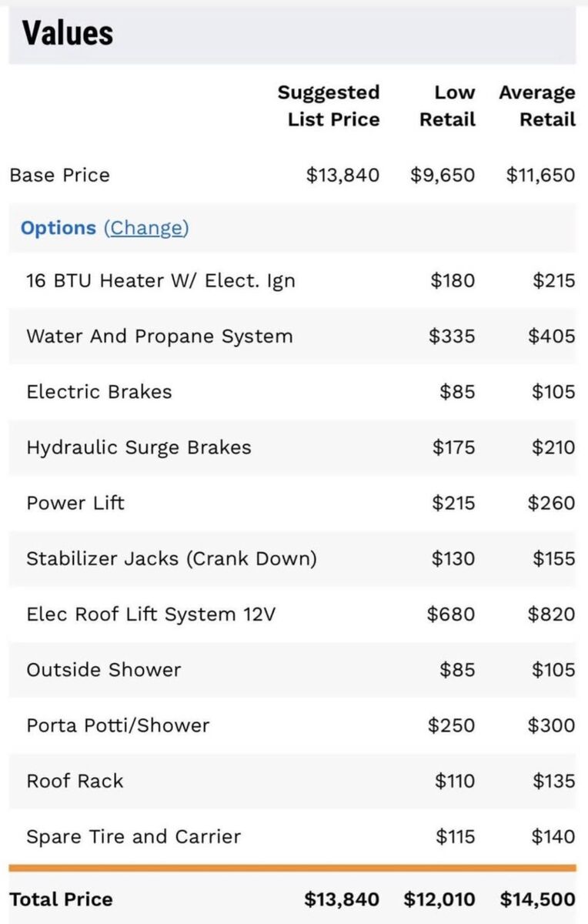Screen dimensions: 588x924
Task: Select the Roof Rack option label
Action: click(x=75, y=781)
